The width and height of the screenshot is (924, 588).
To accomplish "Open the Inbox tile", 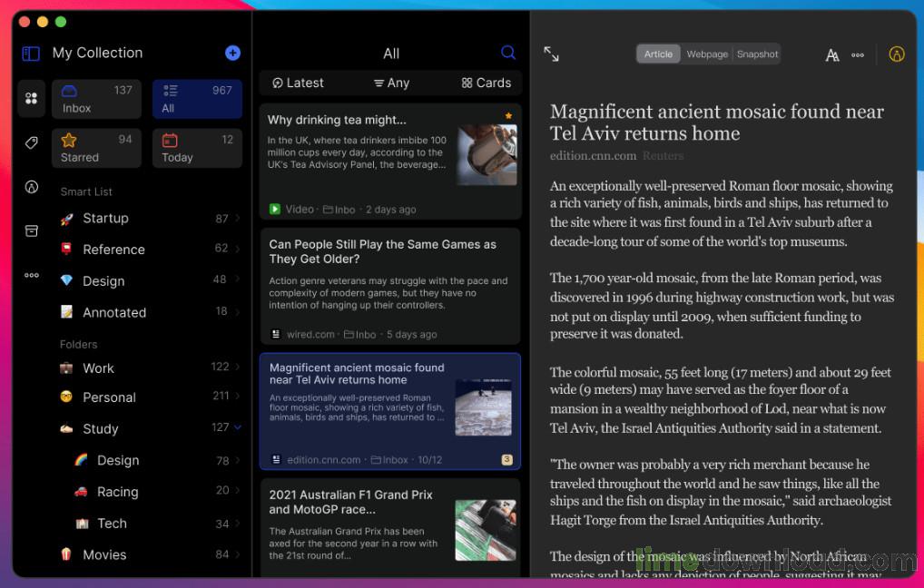I will pos(96,99).
